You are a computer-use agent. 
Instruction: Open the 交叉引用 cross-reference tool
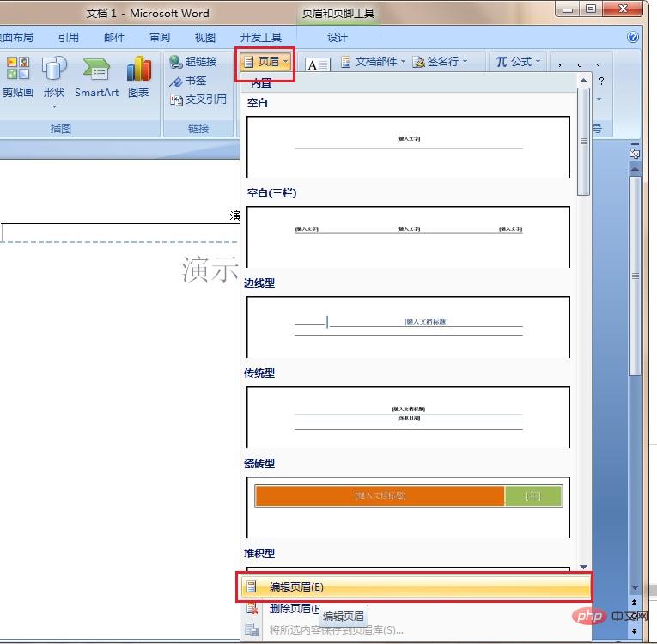(x=198, y=100)
